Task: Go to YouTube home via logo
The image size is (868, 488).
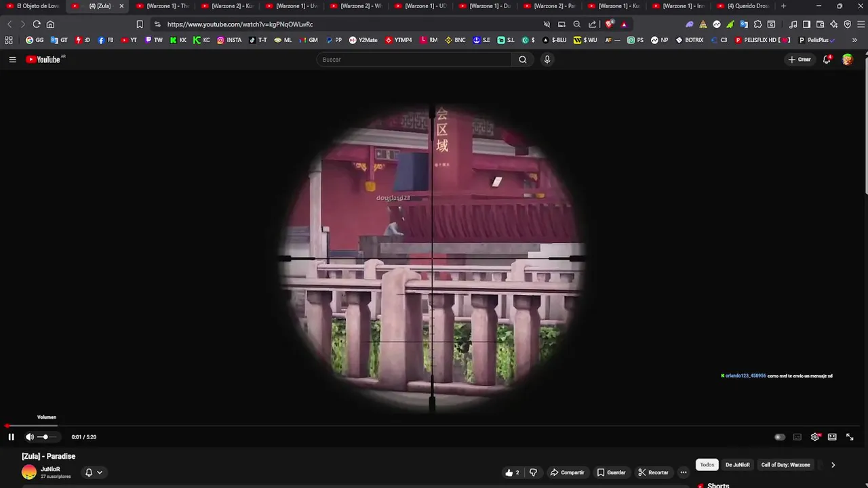Action: [x=45, y=60]
